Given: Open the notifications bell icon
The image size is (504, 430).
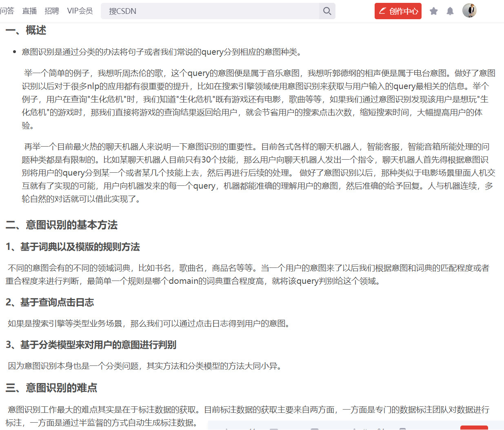Looking at the screenshot, I should click(450, 11).
